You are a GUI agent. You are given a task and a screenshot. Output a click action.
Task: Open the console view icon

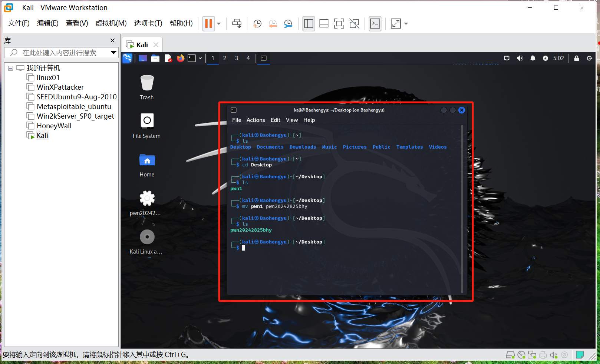(x=375, y=24)
